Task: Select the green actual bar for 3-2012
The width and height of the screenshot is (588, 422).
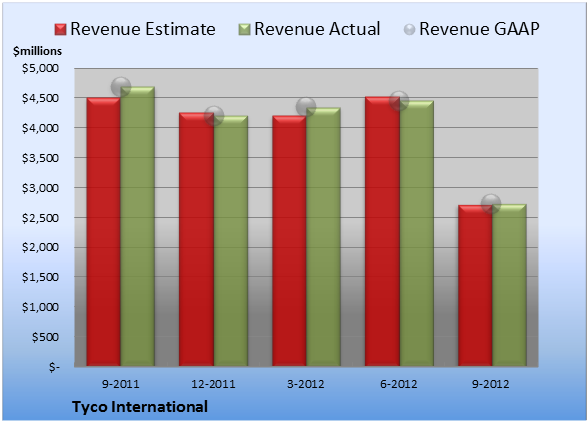Action: (323, 237)
